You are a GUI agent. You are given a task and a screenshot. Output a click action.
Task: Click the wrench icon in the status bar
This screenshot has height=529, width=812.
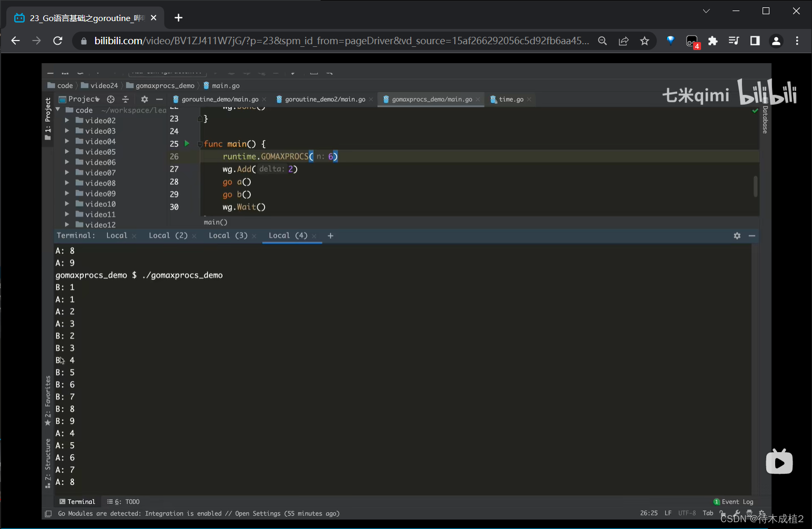737,513
